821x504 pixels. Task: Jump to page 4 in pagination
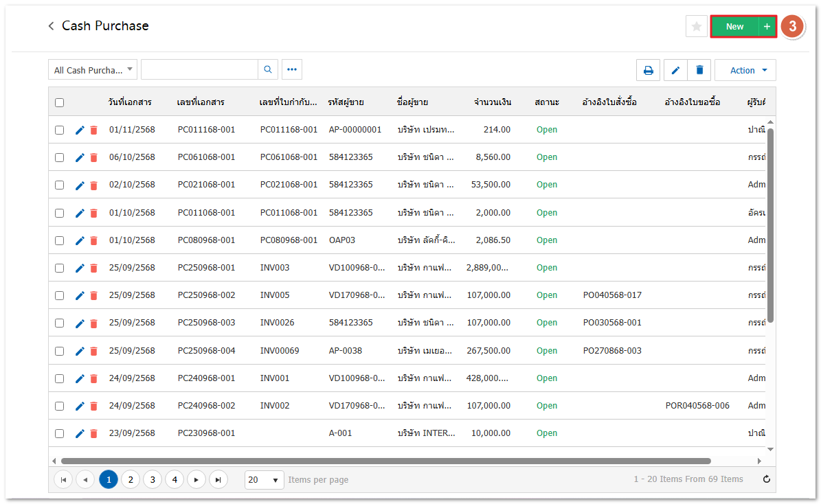175,479
